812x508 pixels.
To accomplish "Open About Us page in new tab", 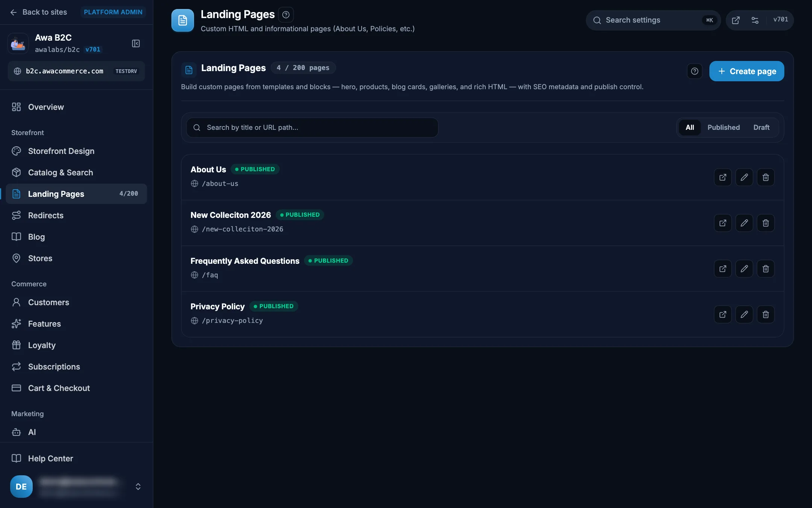I will pyautogui.click(x=723, y=177).
